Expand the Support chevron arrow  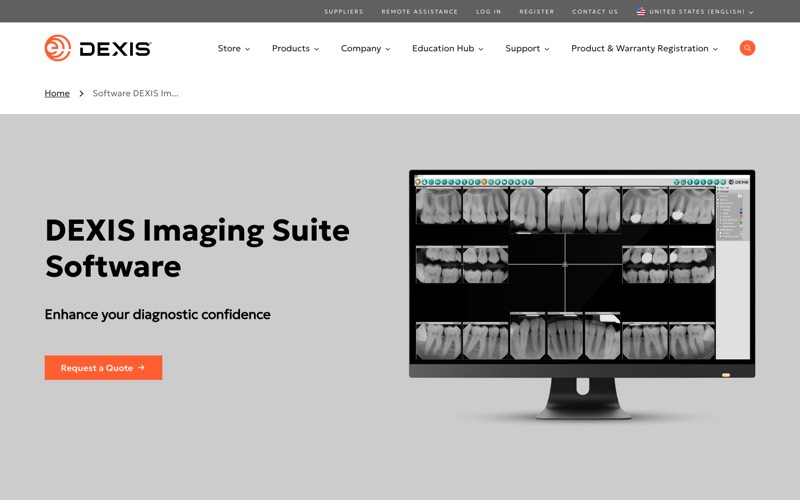[547, 49]
